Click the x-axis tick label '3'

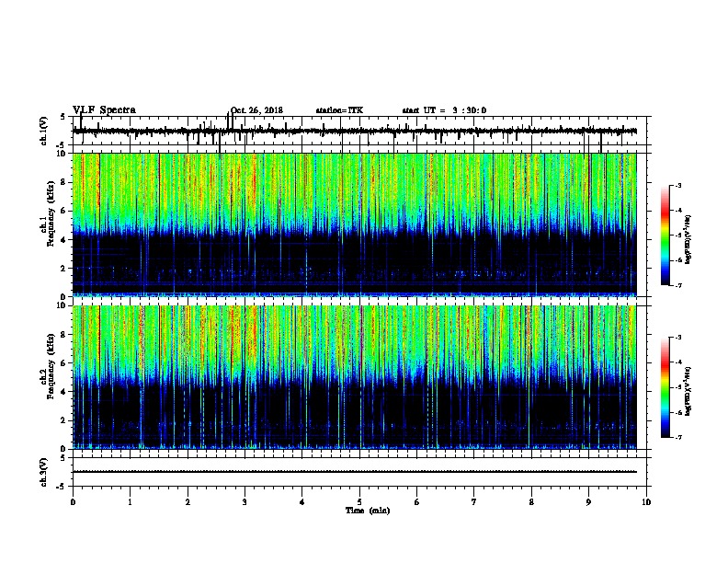pos(245,502)
